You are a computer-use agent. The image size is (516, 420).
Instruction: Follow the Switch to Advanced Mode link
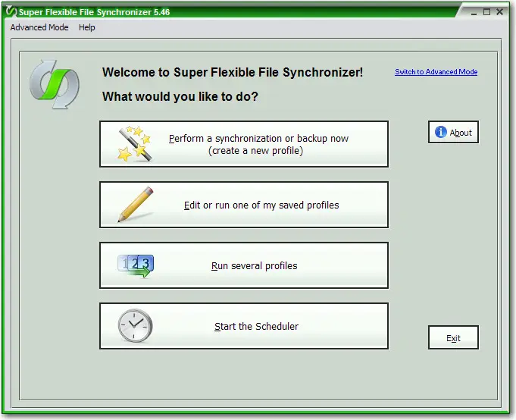(x=436, y=72)
